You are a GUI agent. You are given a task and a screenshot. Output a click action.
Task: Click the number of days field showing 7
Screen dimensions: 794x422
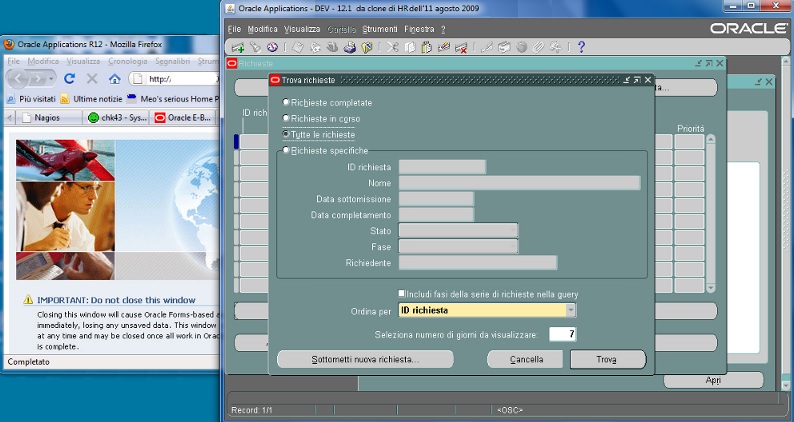point(563,334)
